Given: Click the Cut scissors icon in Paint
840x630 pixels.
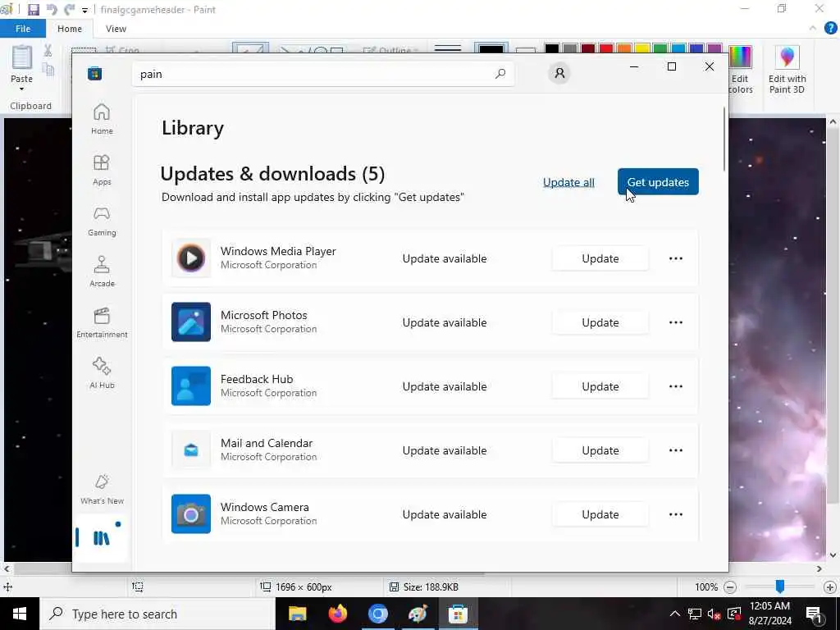Looking at the screenshot, I should coord(48,51).
